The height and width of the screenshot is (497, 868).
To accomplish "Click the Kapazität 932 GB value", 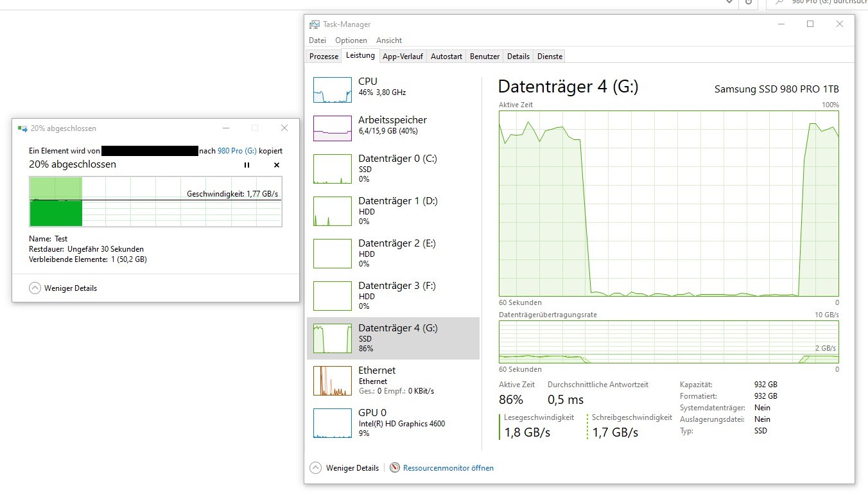I will [765, 385].
